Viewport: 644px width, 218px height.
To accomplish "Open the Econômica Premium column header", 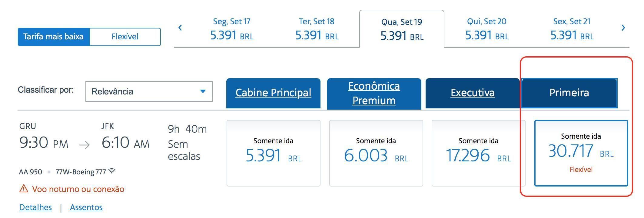I will pos(374,93).
